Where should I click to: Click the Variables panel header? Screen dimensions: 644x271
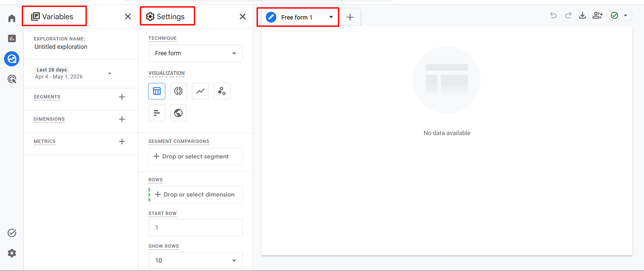coord(52,17)
